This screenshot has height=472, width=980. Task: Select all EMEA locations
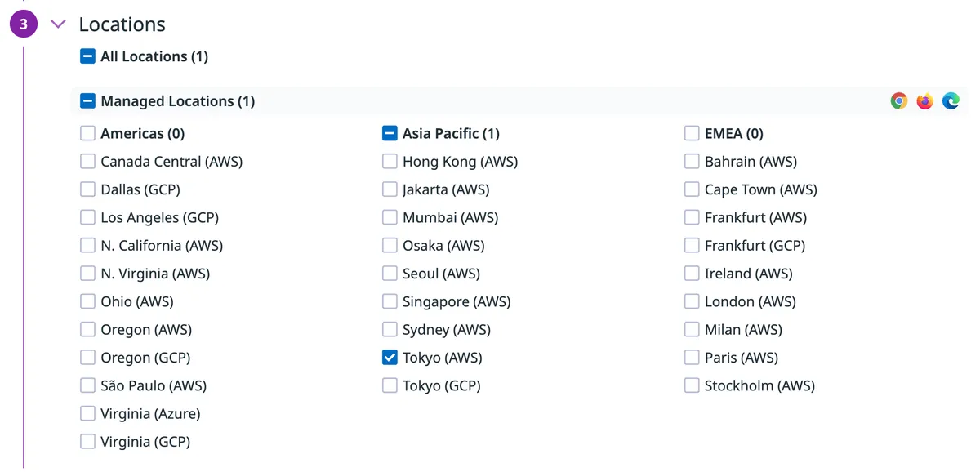point(692,133)
